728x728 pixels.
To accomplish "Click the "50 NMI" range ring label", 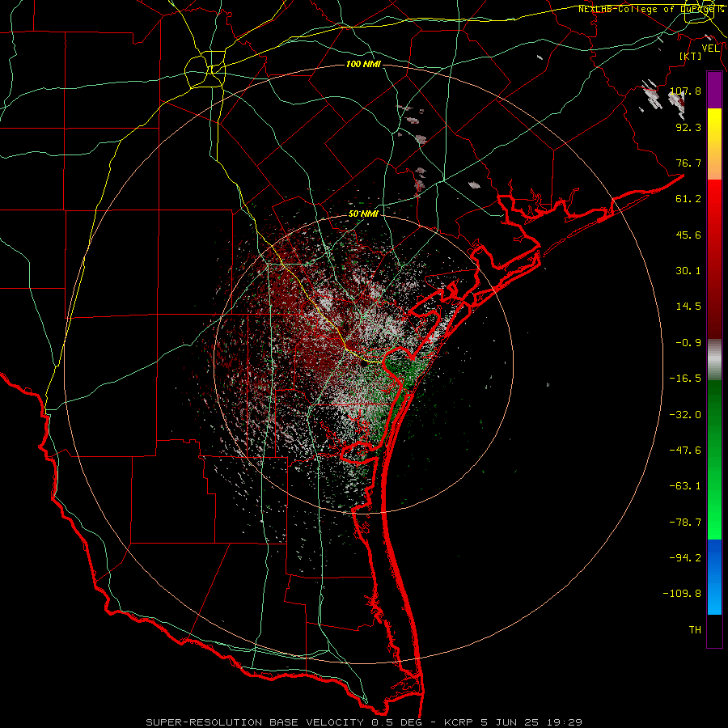I will [x=363, y=214].
